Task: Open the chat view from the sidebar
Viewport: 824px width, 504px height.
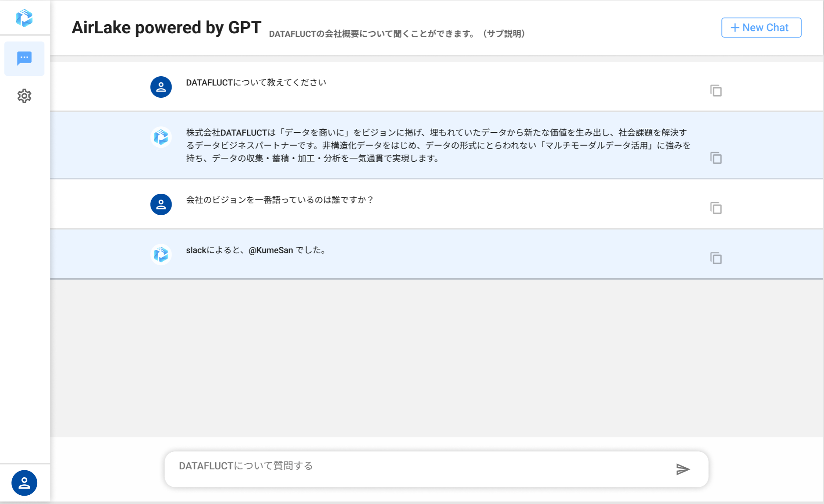Action: 25,58
